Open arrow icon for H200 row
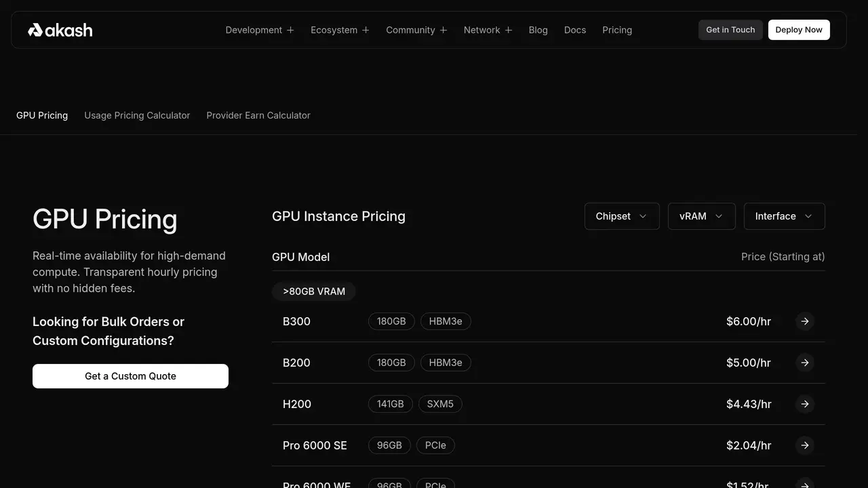Viewport: 868px width, 488px height. point(805,404)
